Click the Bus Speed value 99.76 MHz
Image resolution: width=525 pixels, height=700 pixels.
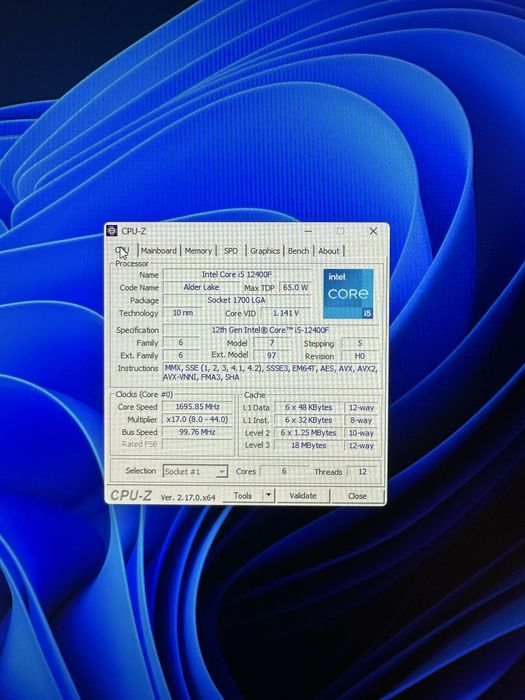[x=197, y=432]
